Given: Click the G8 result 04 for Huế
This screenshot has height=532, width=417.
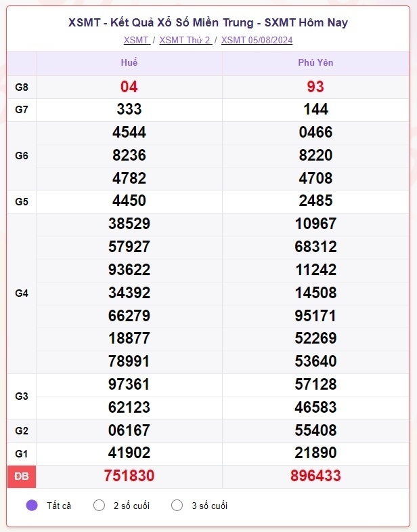Looking at the screenshot, I should pyautogui.click(x=129, y=87).
